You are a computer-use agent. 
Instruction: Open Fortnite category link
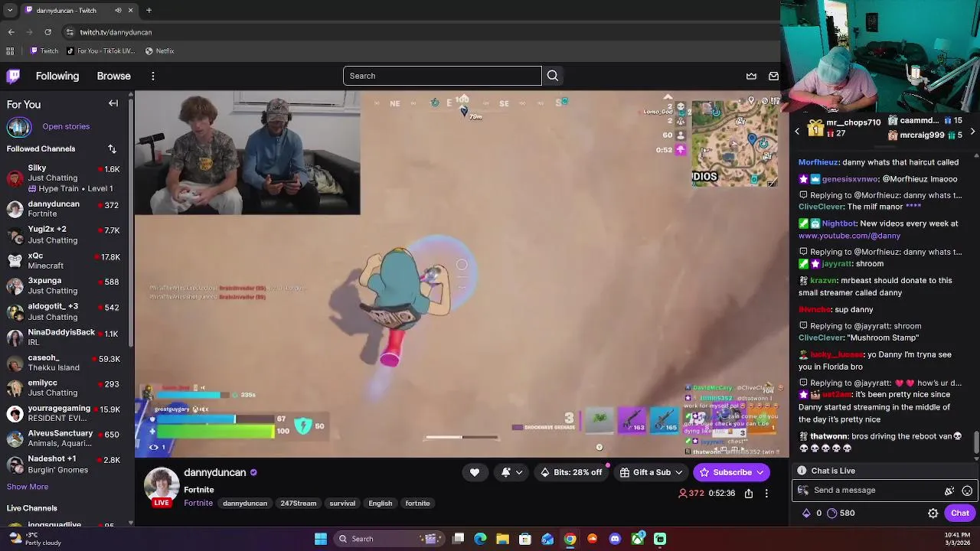click(x=198, y=503)
